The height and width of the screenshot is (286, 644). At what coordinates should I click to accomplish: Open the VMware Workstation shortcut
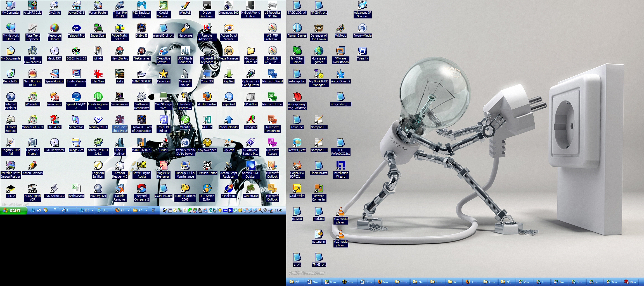coord(340,55)
